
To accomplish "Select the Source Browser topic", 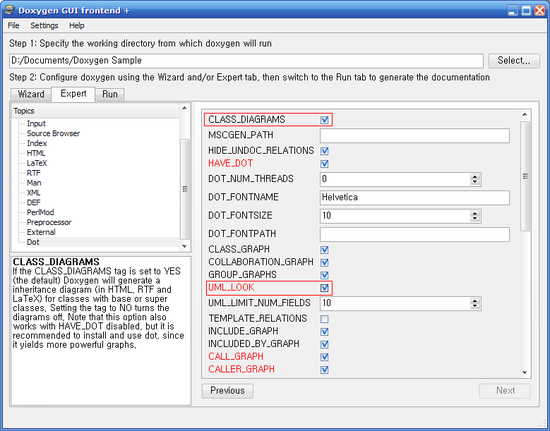I will point(53,133).
